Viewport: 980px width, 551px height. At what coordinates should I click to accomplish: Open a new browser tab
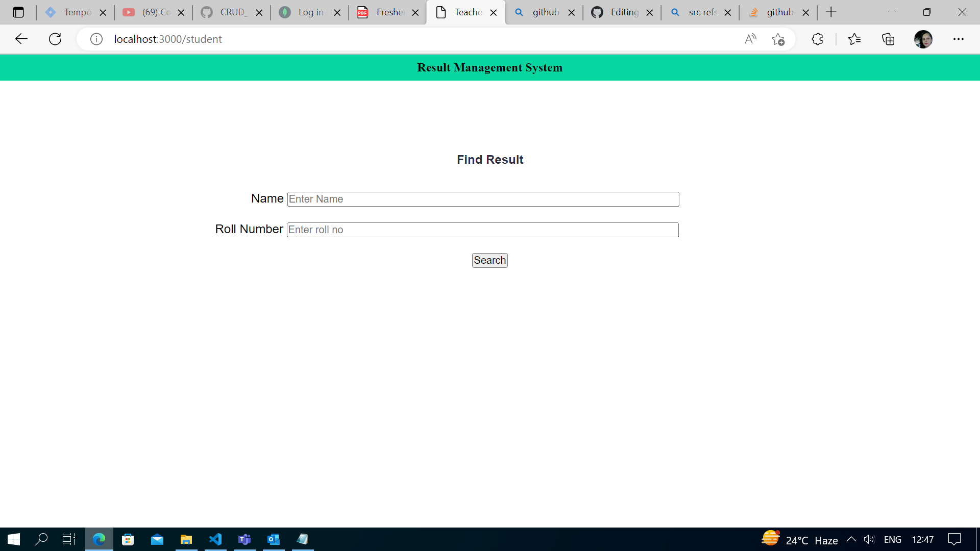click(x=831, y=12)
